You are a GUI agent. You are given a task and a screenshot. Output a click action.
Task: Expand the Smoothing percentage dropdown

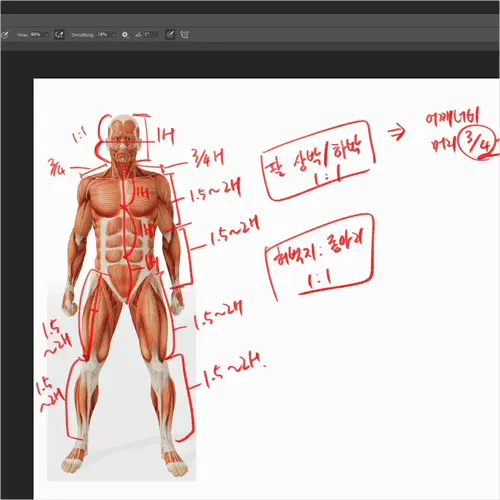click(114, 35)
